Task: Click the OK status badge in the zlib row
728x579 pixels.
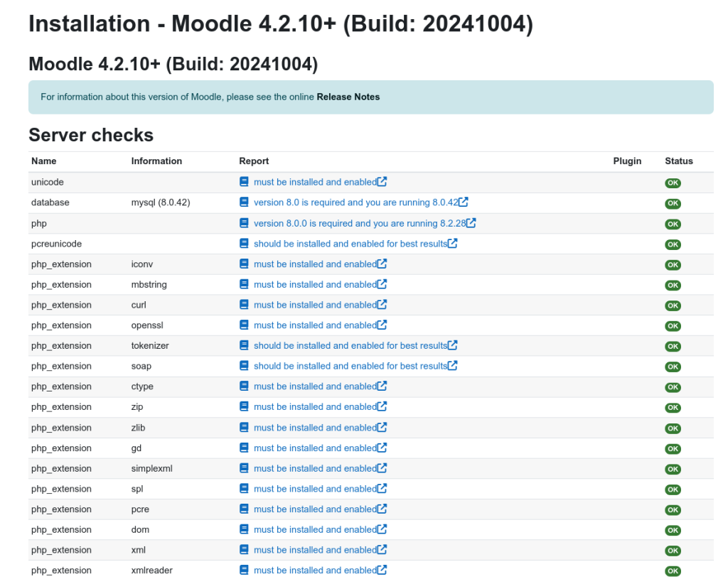Action: coord(673,428)
